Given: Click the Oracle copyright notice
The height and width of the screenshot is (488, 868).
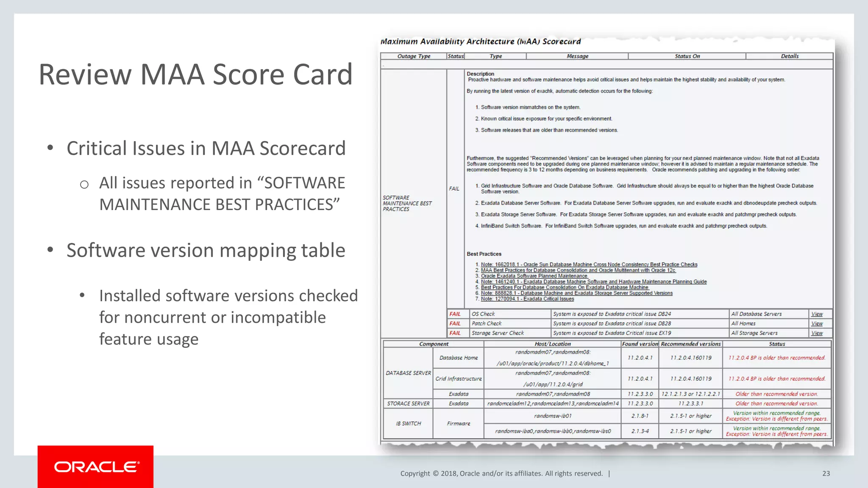Looking at the screenshot, I should (x=501, y=474).
